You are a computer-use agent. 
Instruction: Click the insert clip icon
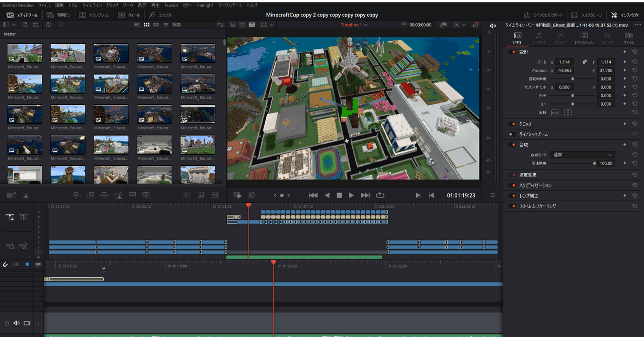click(76, 195)
